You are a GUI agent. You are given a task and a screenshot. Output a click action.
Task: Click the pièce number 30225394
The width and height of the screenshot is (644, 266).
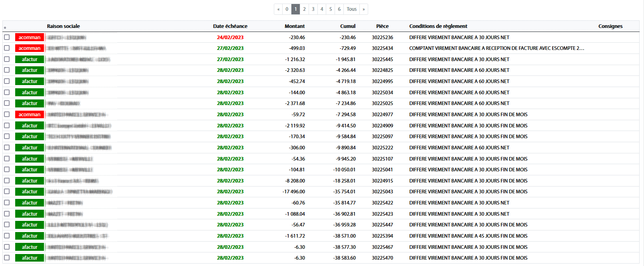point(383,236)
